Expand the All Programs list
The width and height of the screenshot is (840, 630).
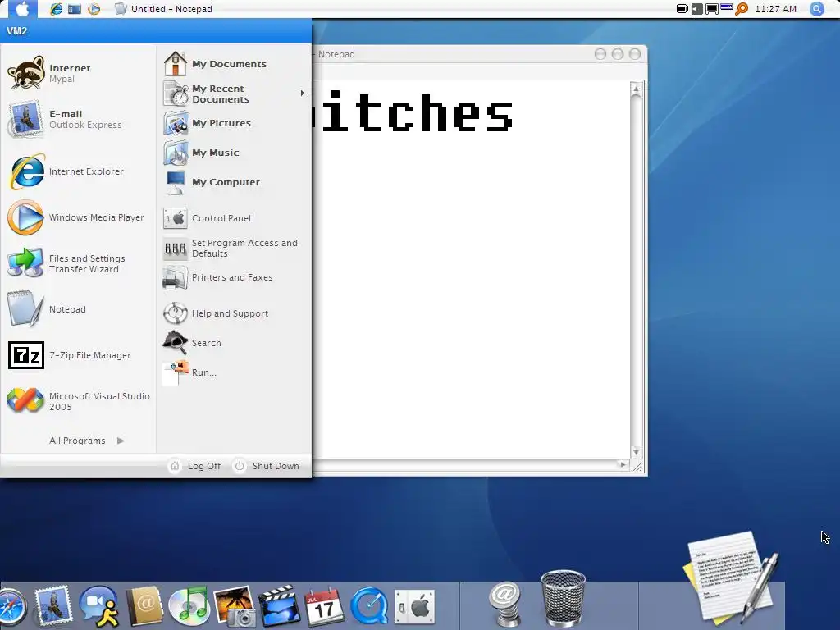click(87, 441)
